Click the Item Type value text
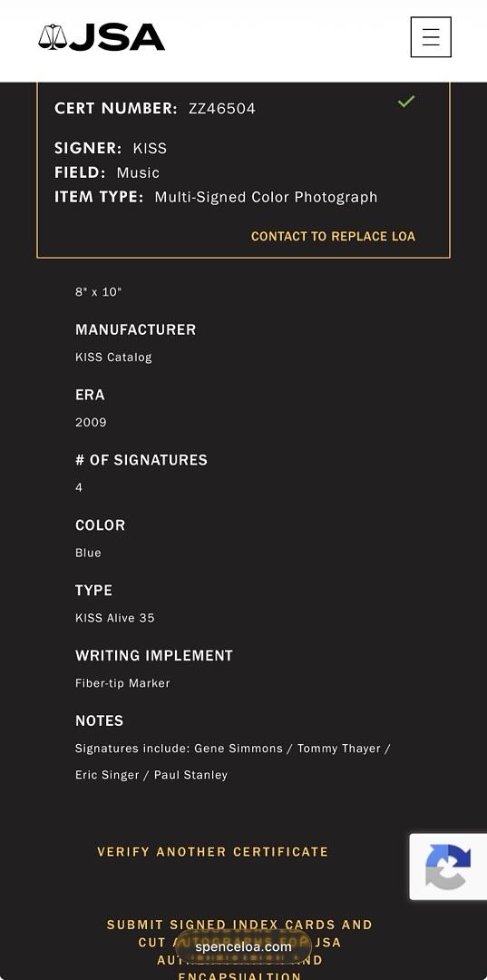 (x=266, y=198)
